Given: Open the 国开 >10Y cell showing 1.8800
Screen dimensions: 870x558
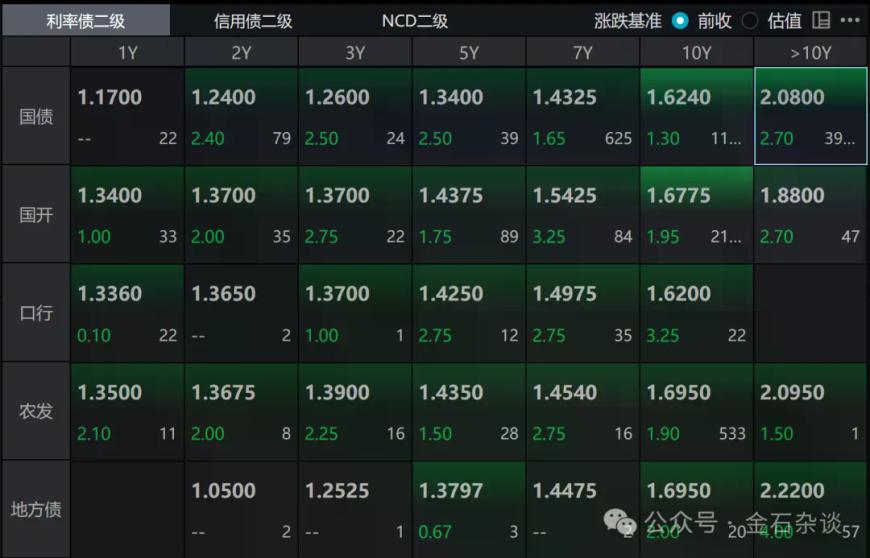Looking at the screenshot, I should click(x=810, y=215).
